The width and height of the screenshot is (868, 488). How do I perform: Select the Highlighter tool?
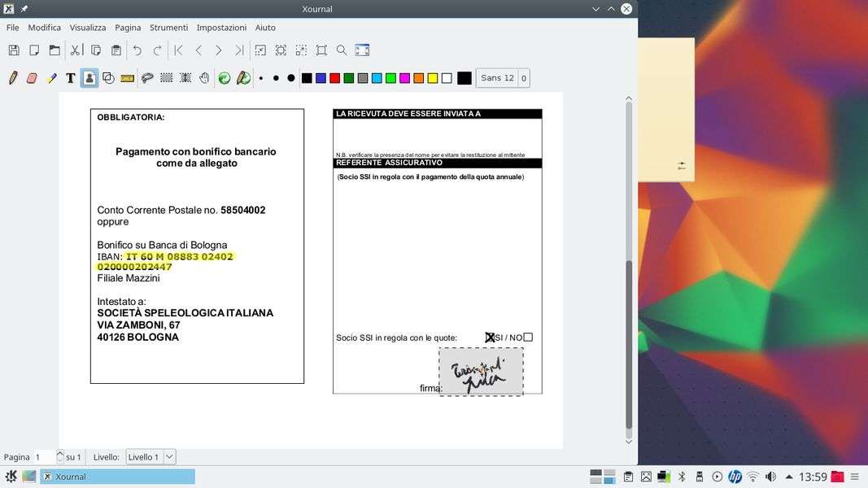click(x=51, y=78)
